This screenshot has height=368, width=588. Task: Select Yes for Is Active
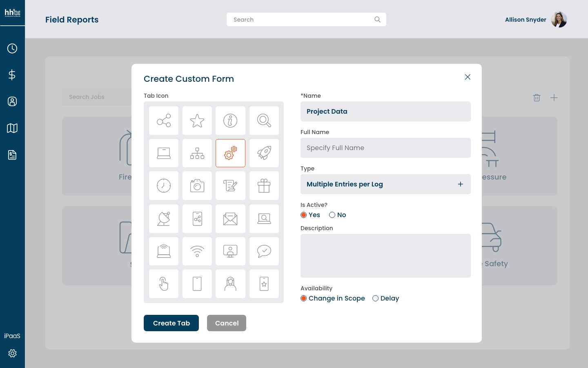tap(304, 215)
